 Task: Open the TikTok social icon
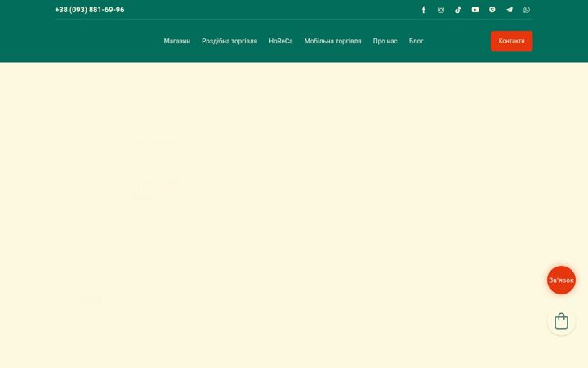pyautogui.click(x=458, y=10)
